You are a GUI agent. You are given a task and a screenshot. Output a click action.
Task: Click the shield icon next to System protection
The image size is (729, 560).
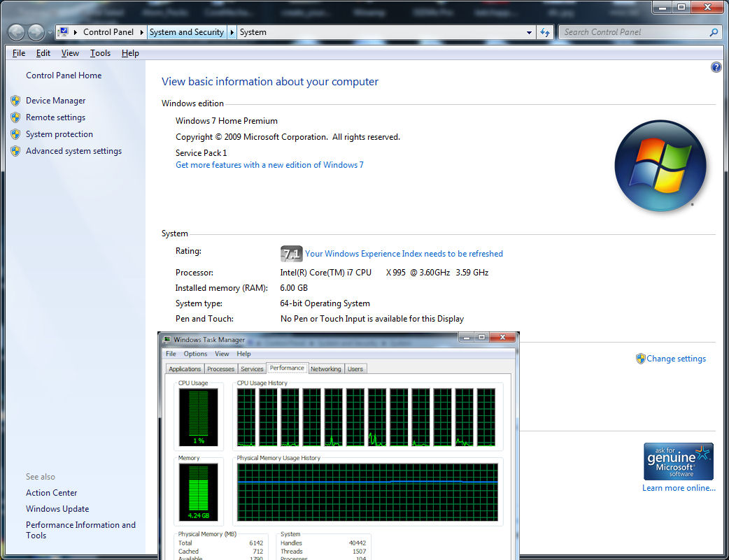pyautogui.click(x=15, y=134)
